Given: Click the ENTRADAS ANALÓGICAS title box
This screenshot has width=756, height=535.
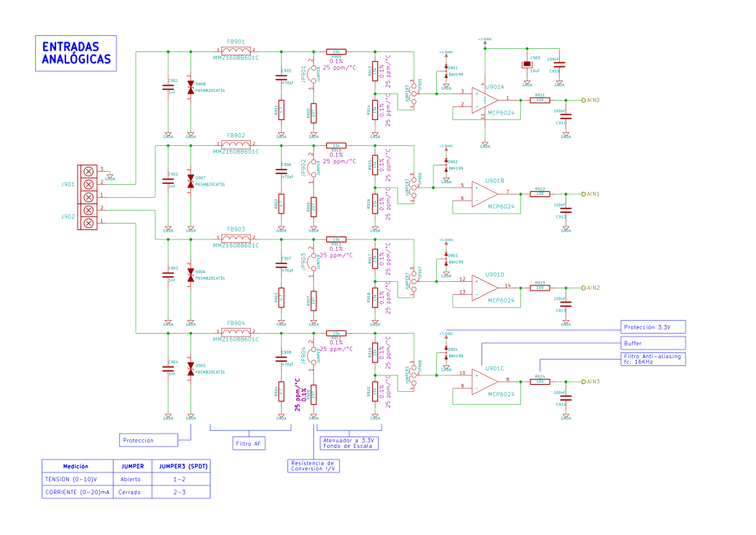Looking at the screenshot, I should coord(76,53).
